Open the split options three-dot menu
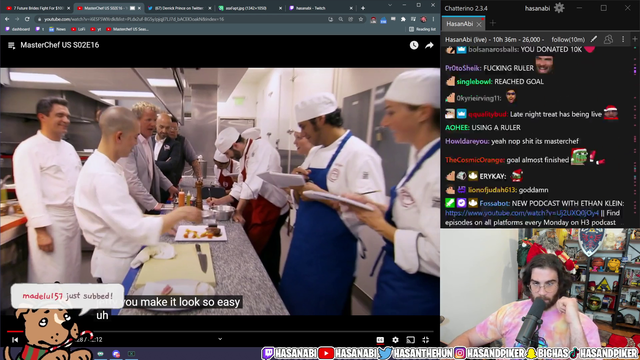Image resolution: width=640 pixels, height=360 pixels. (623, 40)
